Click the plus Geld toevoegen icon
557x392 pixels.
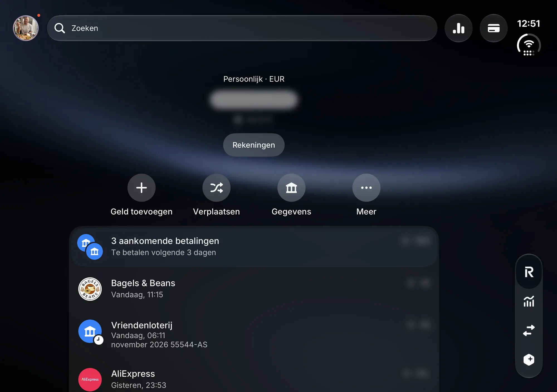[x=141, y=188]
